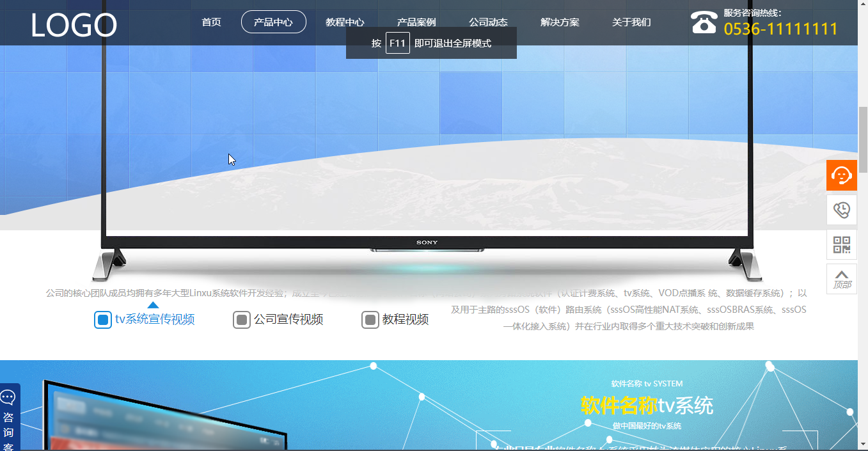Show the QR code from sidebar icon
The image size is (868, 451).
841,244
